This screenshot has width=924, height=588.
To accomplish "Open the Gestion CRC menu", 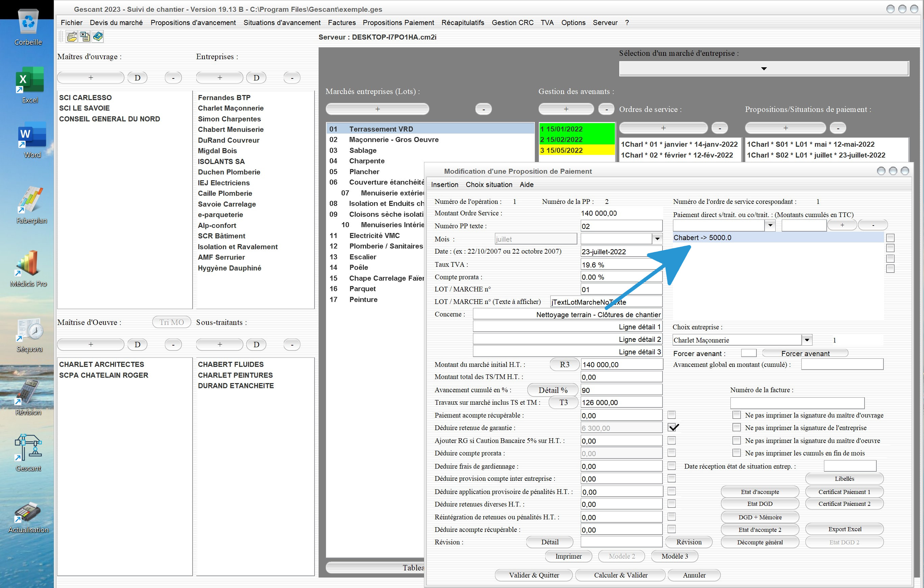I will click(x=513, y=23).
